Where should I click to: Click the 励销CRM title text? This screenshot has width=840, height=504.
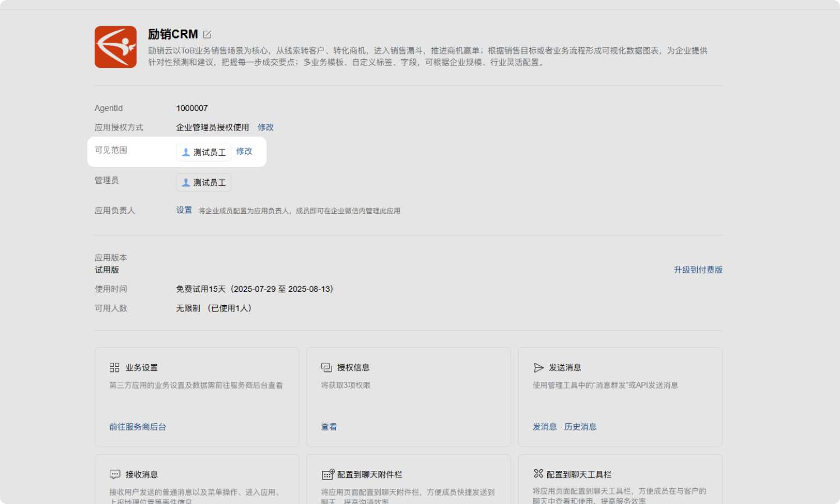173,34
